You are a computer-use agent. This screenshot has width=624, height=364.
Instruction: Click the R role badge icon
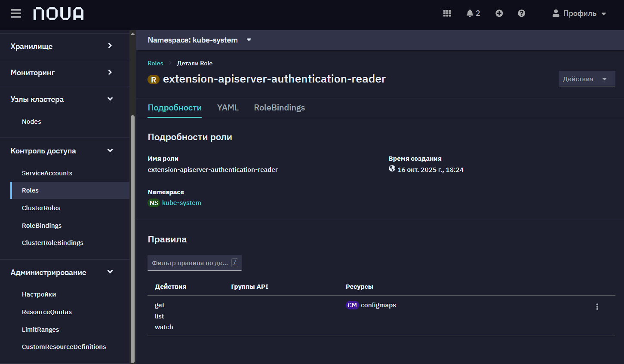click(x=154, y=80)
